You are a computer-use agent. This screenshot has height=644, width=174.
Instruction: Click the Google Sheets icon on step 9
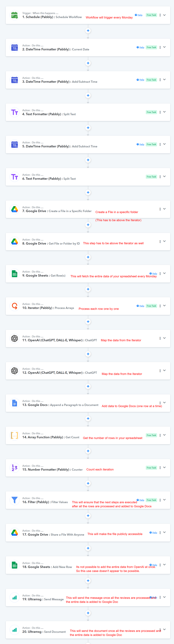coord(14,274)
